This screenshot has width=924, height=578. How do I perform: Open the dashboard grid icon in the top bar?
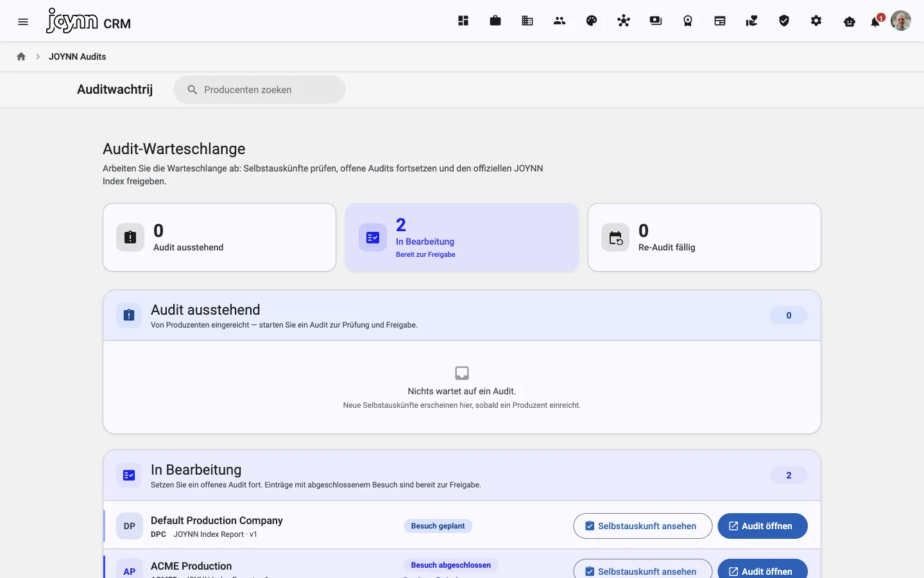(x=463, y=21)
